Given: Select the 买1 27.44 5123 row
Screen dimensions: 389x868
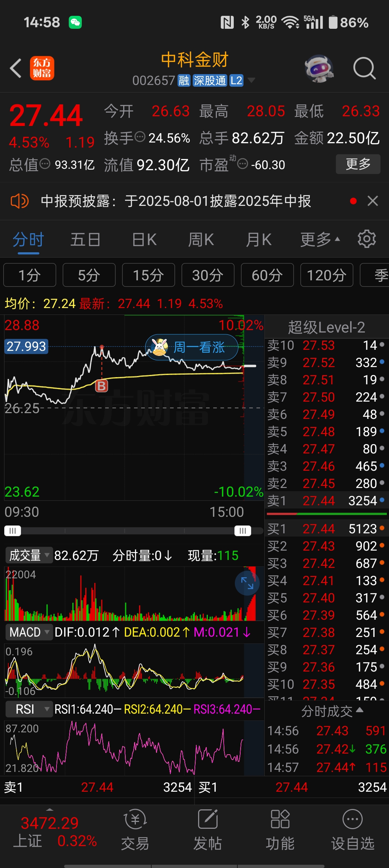Looking at the screenshot, I should pyautogui.click(x=326, y=529).
